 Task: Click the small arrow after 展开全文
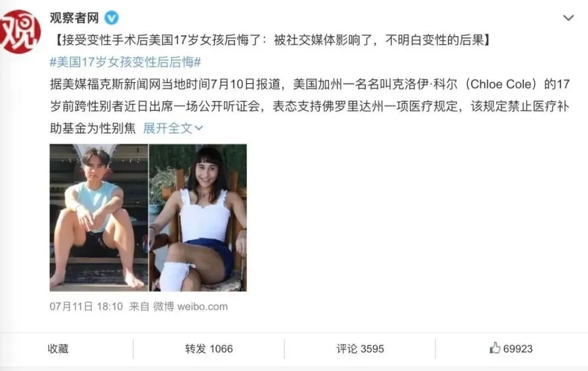pyautogui.click(x=199, y=128)
